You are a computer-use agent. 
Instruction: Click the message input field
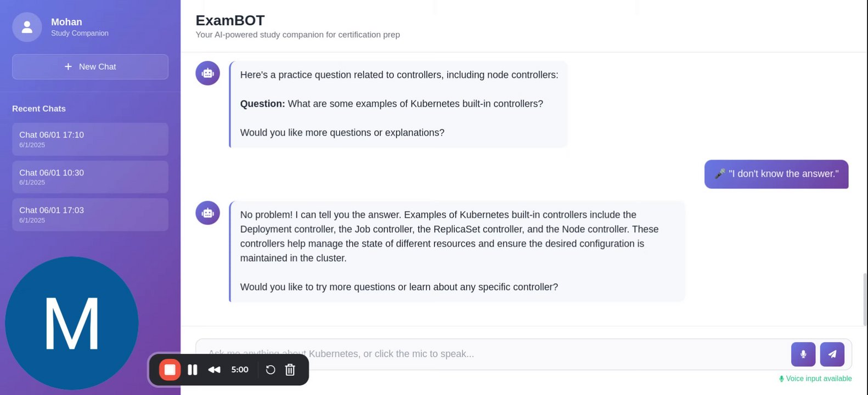coord(494,354)
